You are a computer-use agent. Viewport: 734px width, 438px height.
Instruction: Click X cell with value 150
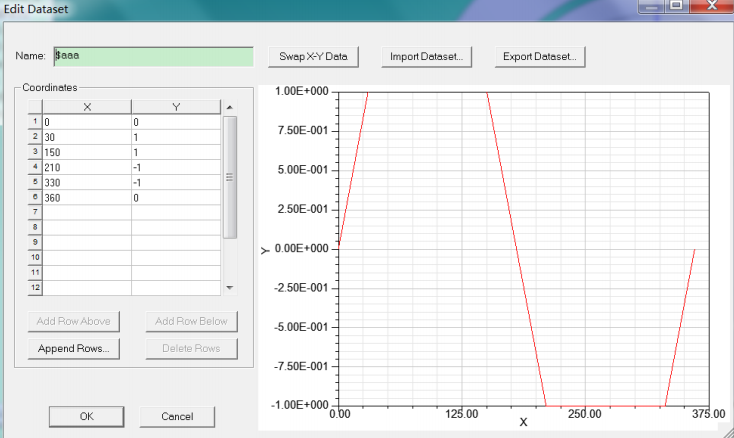click(x=87, y=152)
